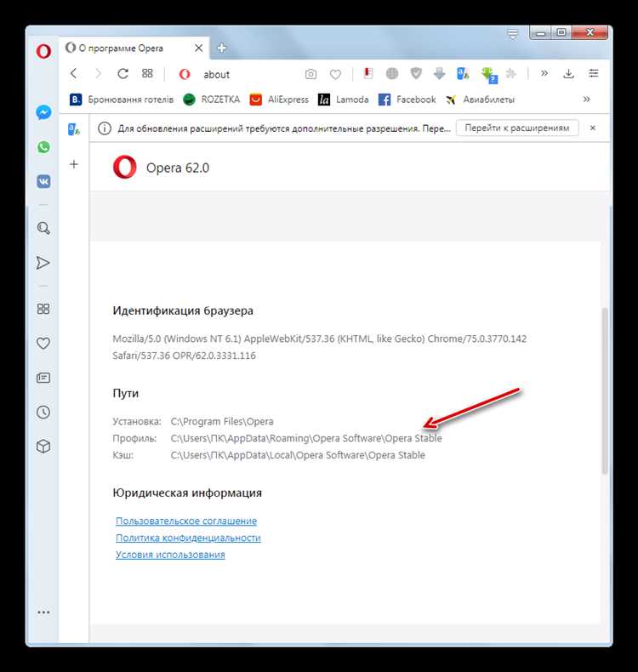638x672 pixels.
Task: Open extensions cube in sidebar
Action: pos(43,447)
